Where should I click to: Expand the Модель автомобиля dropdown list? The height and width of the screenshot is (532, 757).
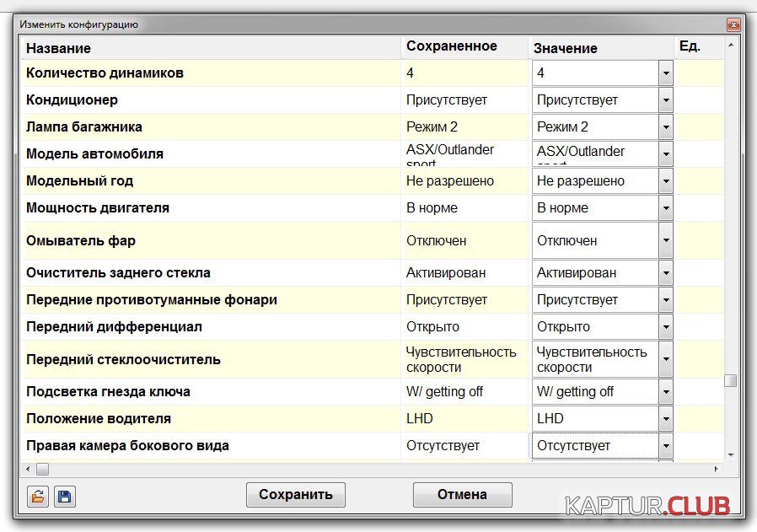(x=665, y=154)
